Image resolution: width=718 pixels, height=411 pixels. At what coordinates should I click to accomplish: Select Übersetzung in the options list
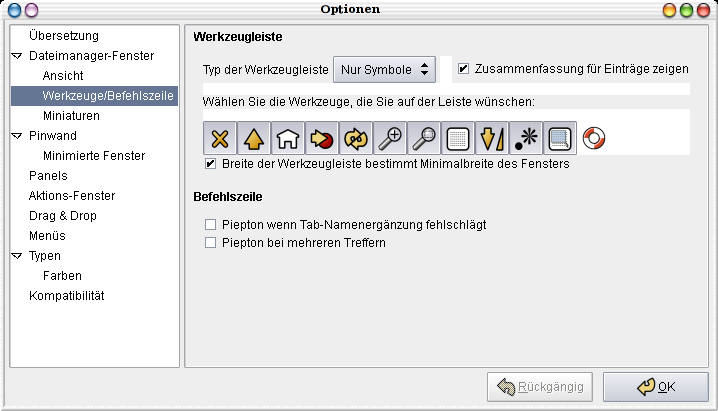(x=64, y=36)
